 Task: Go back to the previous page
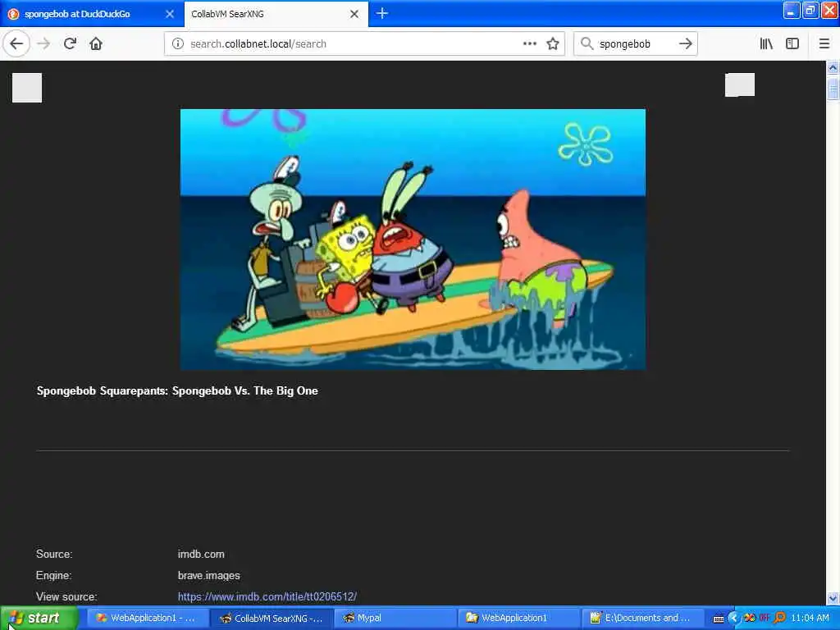pyautogui.click(x=16, y=44)
